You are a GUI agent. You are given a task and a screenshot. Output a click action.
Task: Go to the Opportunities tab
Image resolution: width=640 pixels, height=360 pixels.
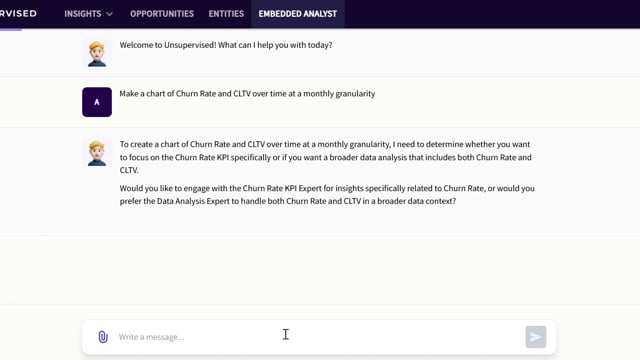click(x=162, y=14)
